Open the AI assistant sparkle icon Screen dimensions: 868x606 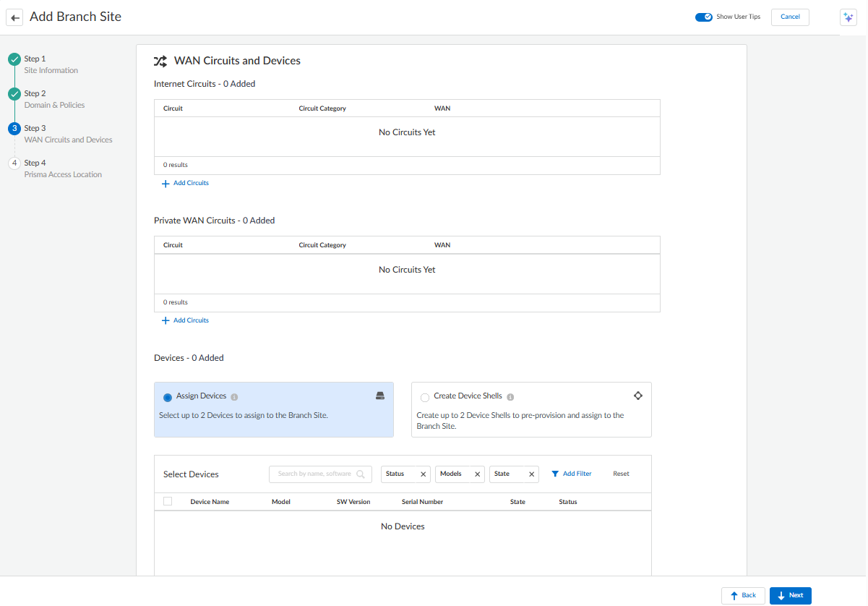point(848,17)
